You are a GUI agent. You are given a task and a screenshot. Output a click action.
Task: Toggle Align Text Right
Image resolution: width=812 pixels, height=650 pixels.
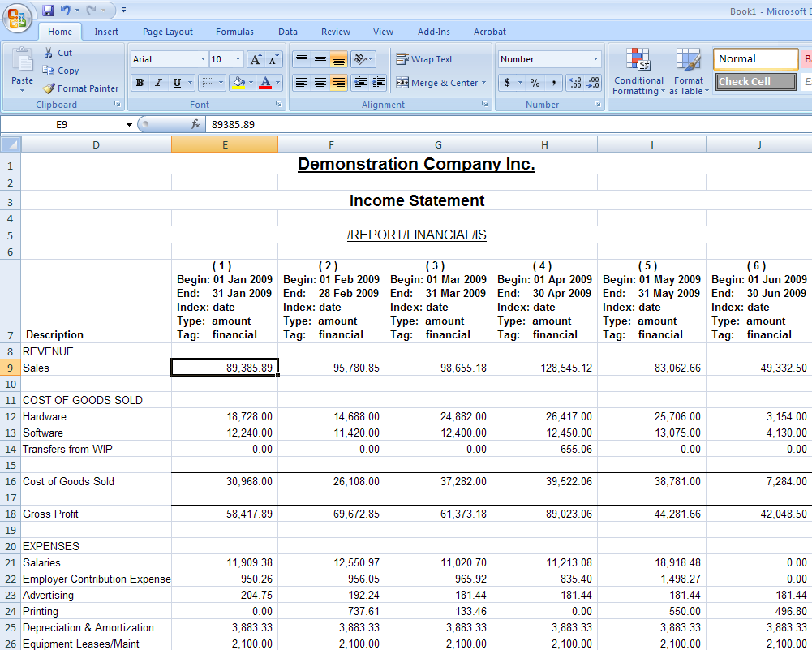pos(339,83)
